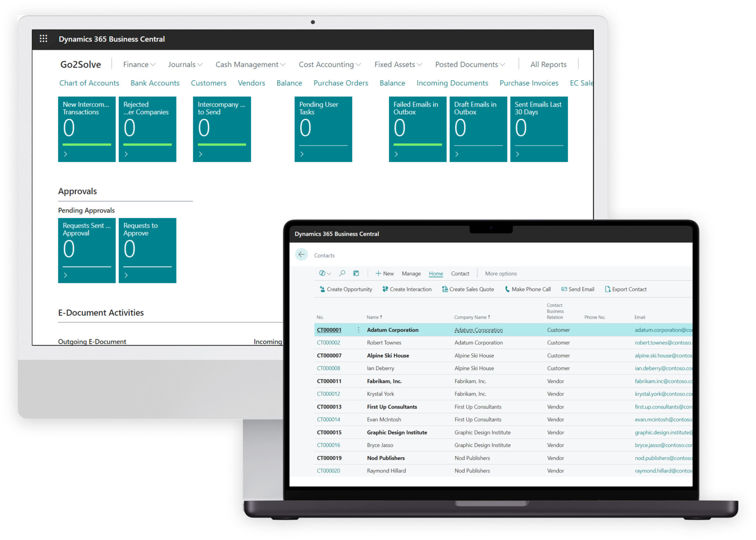756x540 pixels.
Task: Open arrow on Draft Emails in Outbox tile
Action: (x=457, y=154)
